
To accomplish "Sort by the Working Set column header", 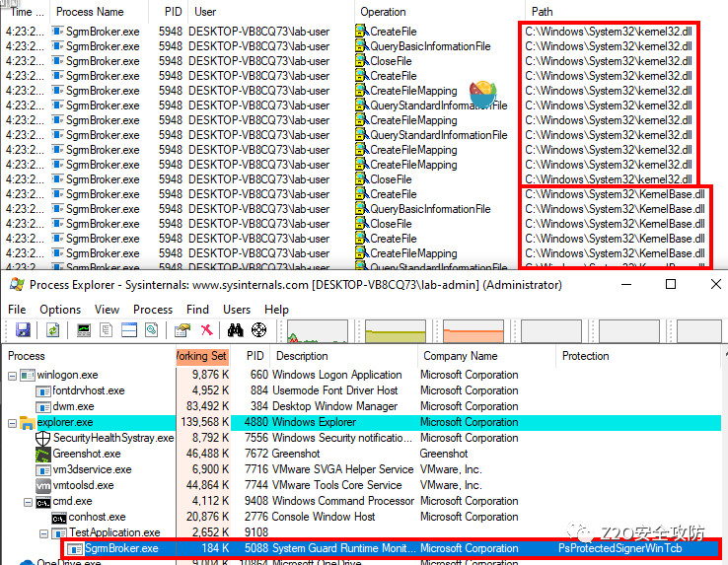I will (x=203, y=356).
